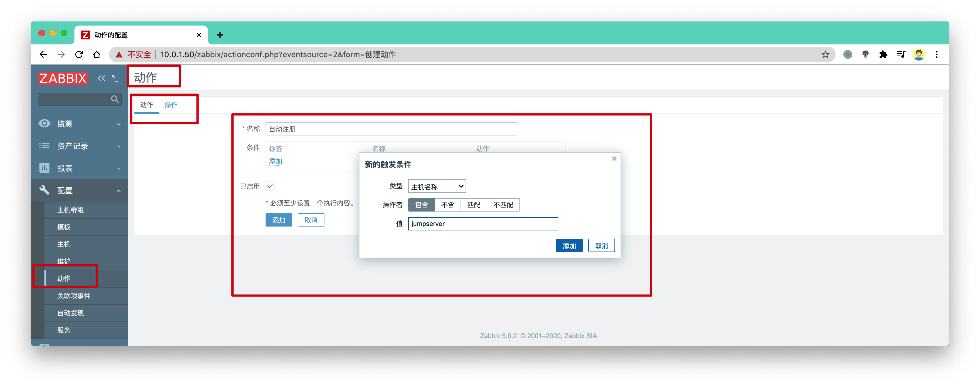Open the Zabbix logo home link

point(63,78)
